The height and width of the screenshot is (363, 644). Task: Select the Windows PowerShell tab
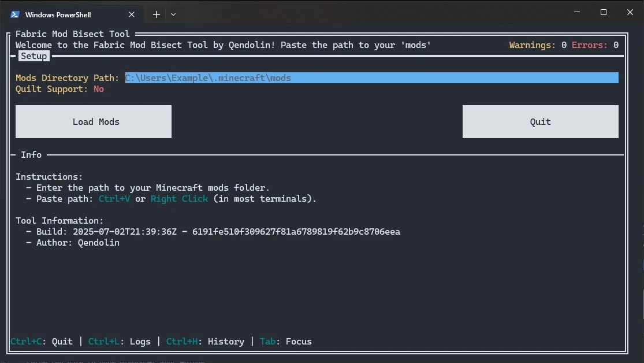pyautogui.click(x=73, y=14)
